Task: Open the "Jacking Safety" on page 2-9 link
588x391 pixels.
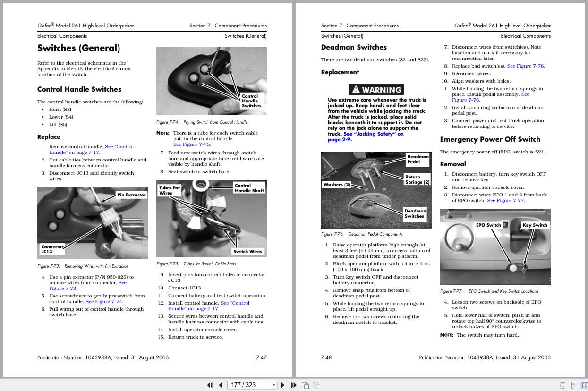Action: pyautogui.click(x=366, y=136)
